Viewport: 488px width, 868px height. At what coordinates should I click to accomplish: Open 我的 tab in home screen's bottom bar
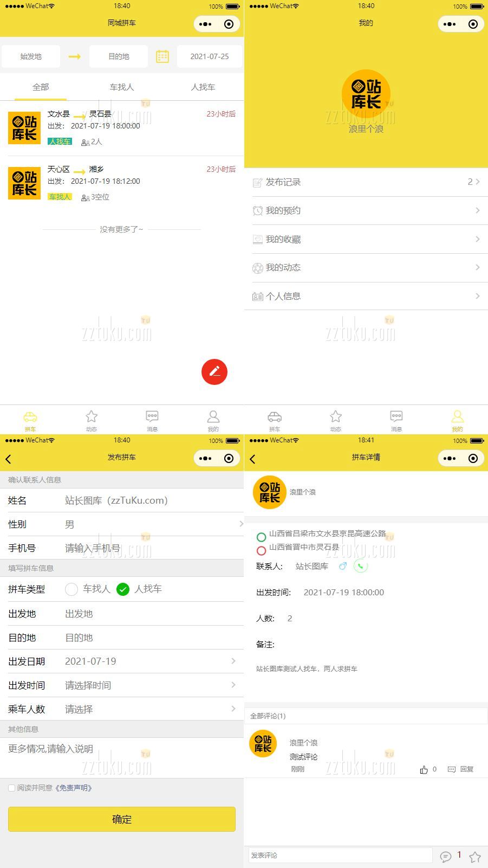click(x=213, y=421)
